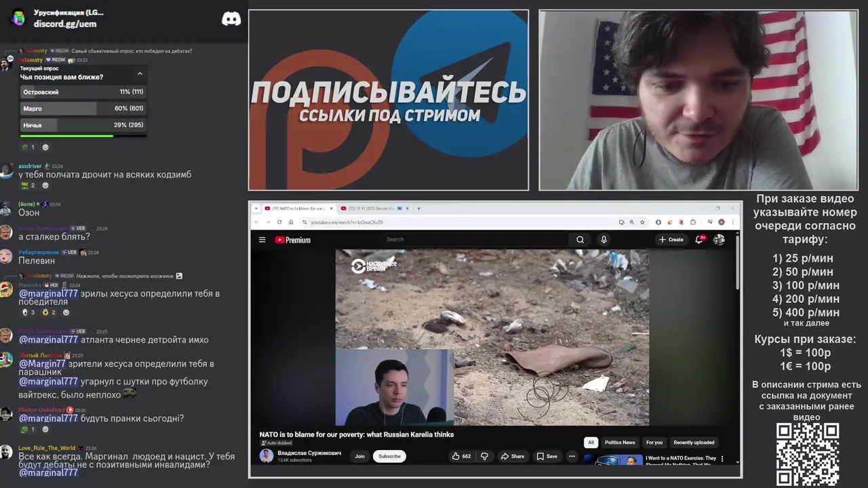Click browser home icon

click(x=291, y=222)
